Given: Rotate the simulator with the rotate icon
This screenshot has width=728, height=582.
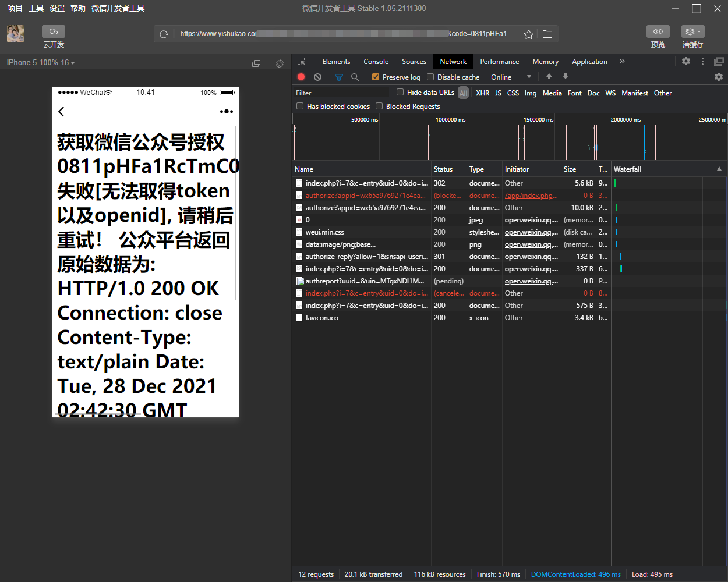Looking at the screenshot, I should (x=280, y=63).
